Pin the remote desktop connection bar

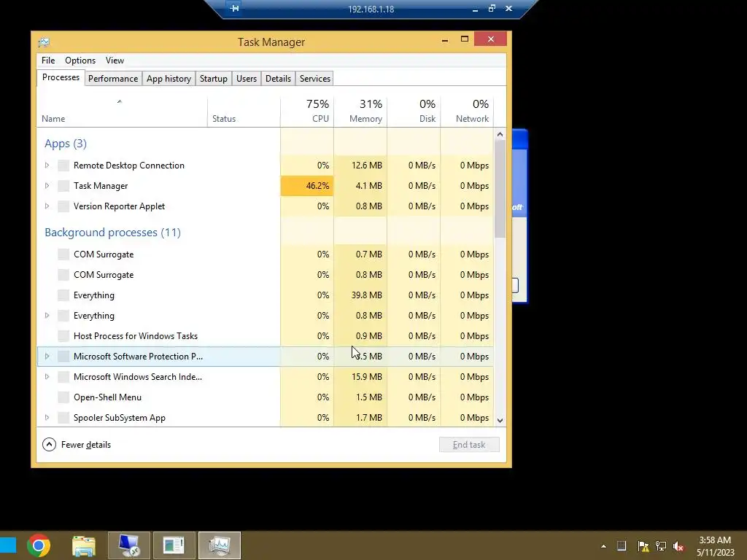tap(234, 9)
